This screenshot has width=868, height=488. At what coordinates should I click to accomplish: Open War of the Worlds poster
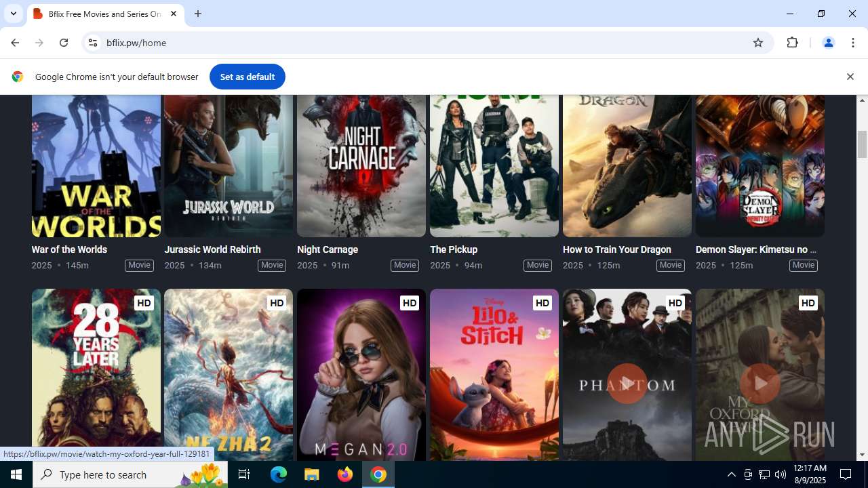96,166
